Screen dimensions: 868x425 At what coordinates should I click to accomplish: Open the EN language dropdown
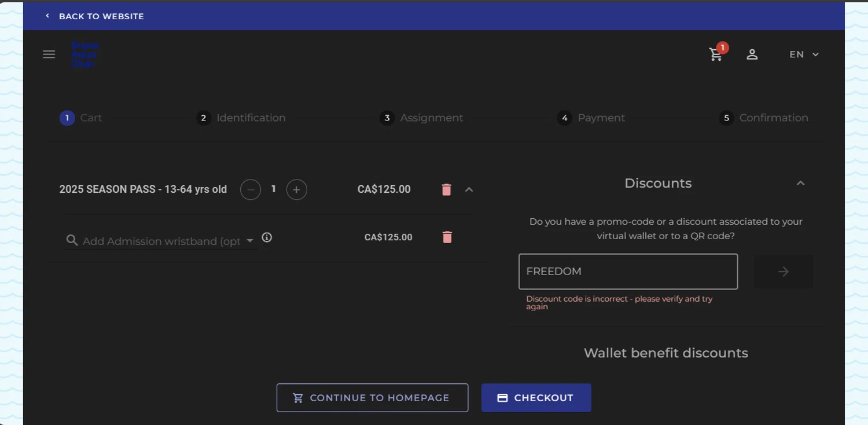tap(804, 54)
